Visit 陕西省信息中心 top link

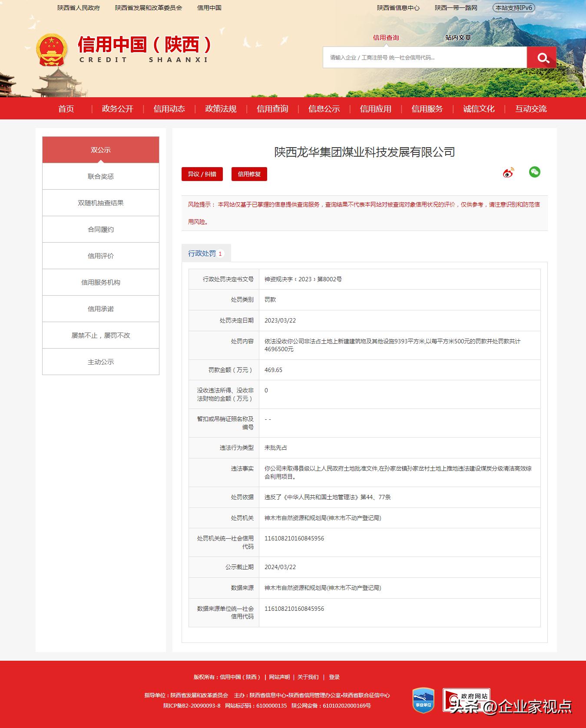point(398,8)
